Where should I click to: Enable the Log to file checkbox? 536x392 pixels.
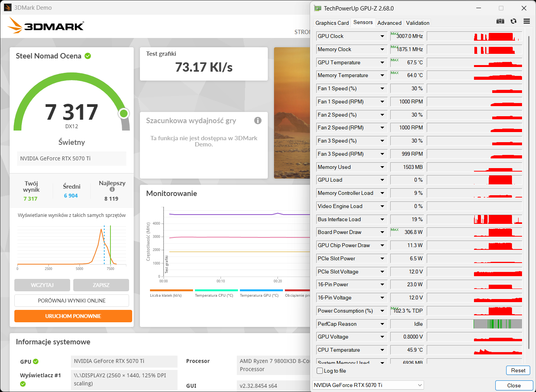[320, 371]
